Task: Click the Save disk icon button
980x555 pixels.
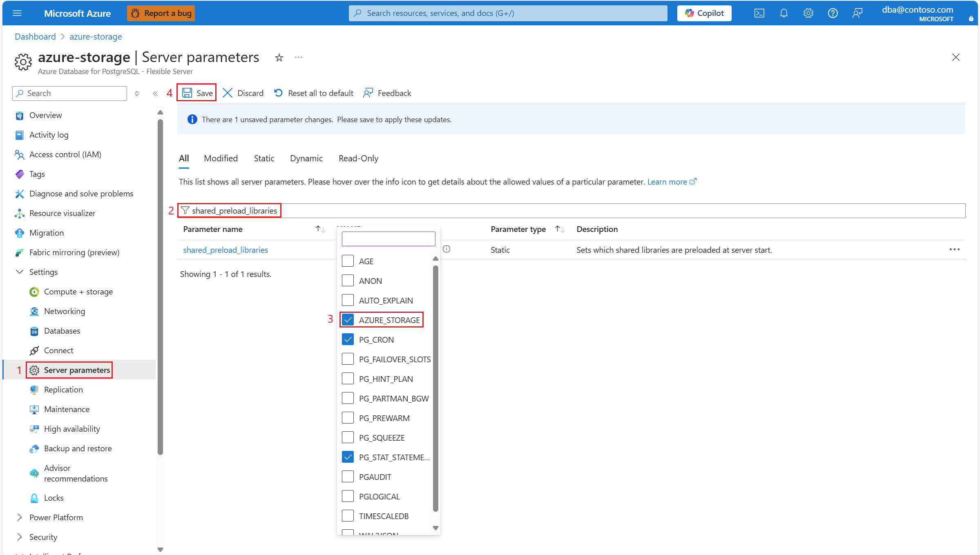Action: pyautogui.click(x=197, y=93)
